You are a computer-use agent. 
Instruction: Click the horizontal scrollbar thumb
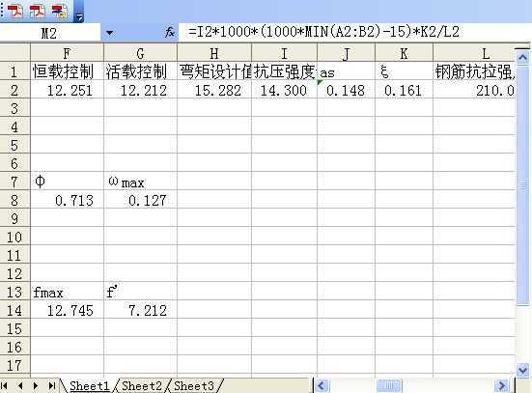click(x=389, y=386)
